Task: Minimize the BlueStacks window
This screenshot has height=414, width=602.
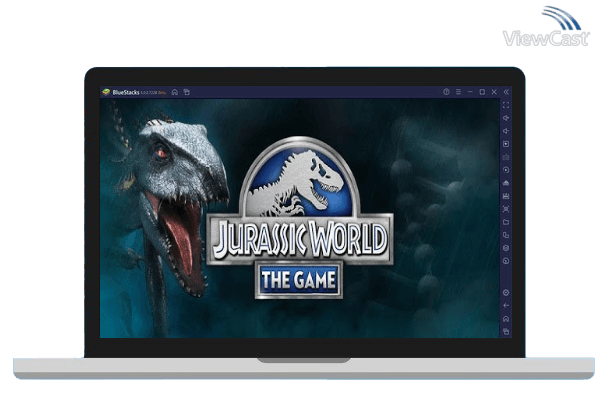Action: (x=470, y=92)
